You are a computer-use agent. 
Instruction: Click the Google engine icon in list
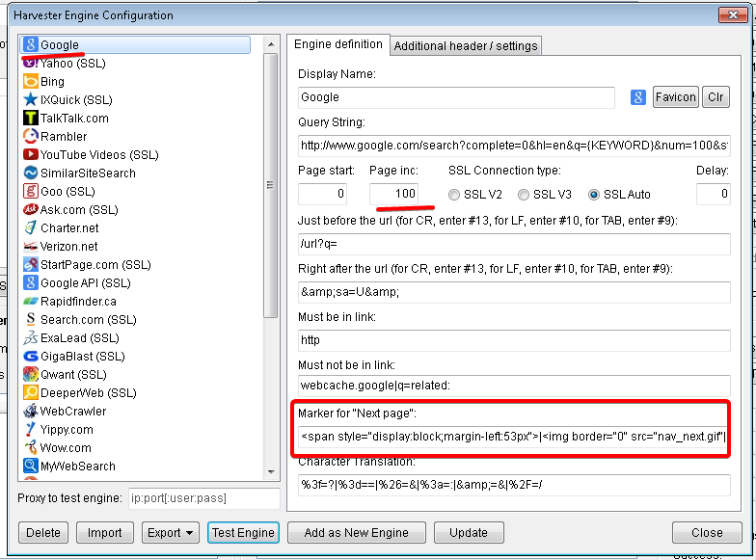(x=31, y=44)
